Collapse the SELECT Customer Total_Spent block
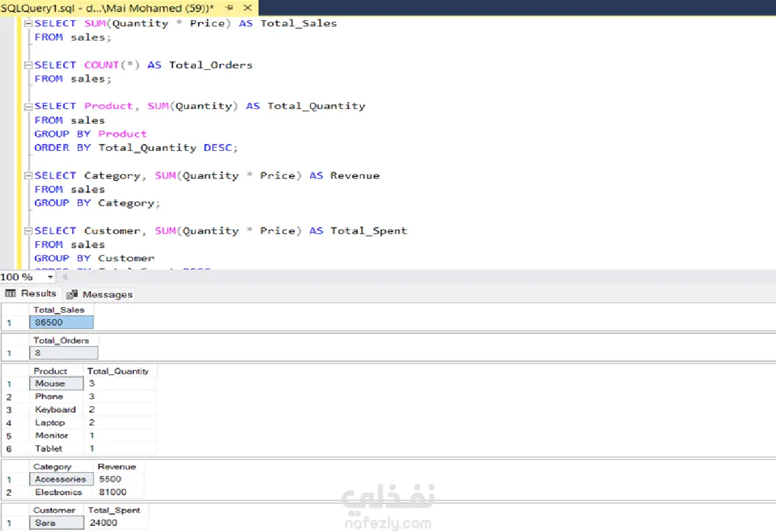 (x=28, y=230)
